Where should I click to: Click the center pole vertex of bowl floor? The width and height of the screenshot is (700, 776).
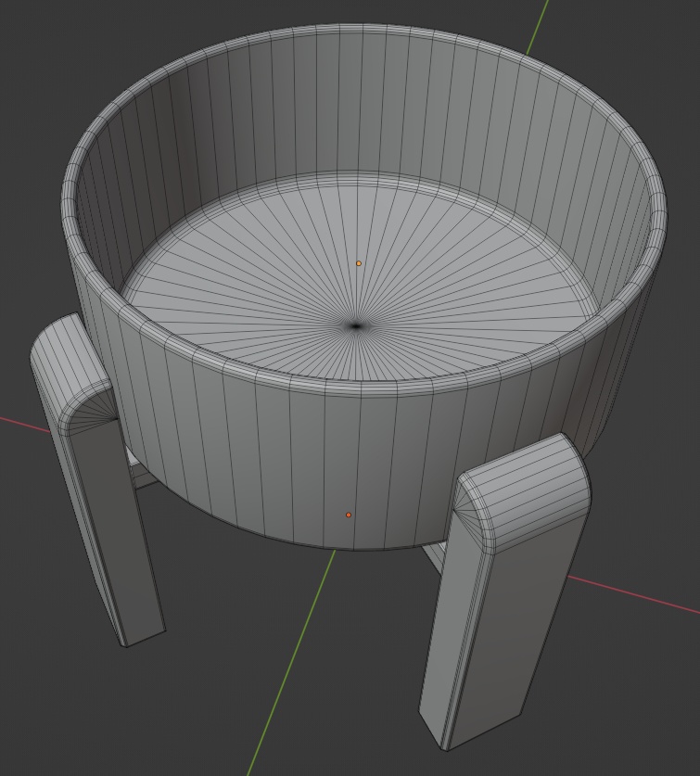tap(355, 325)
